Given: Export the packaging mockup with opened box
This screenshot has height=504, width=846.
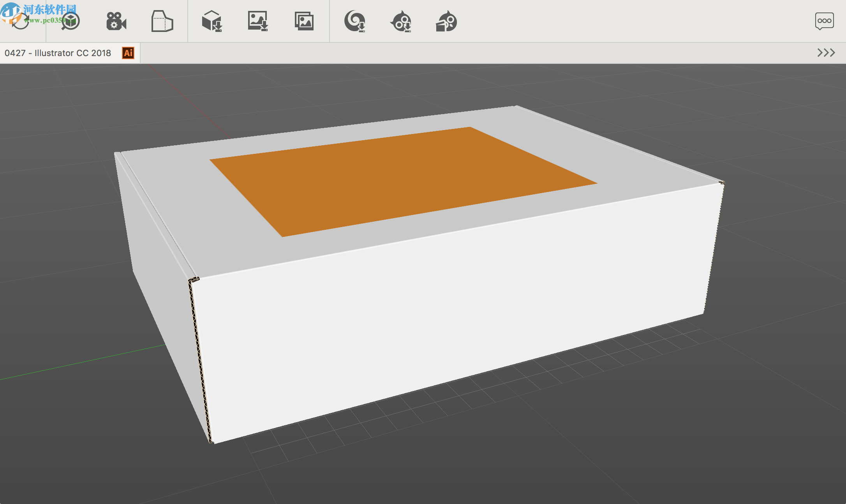Looking at the screenshot, I should point(447,21).
